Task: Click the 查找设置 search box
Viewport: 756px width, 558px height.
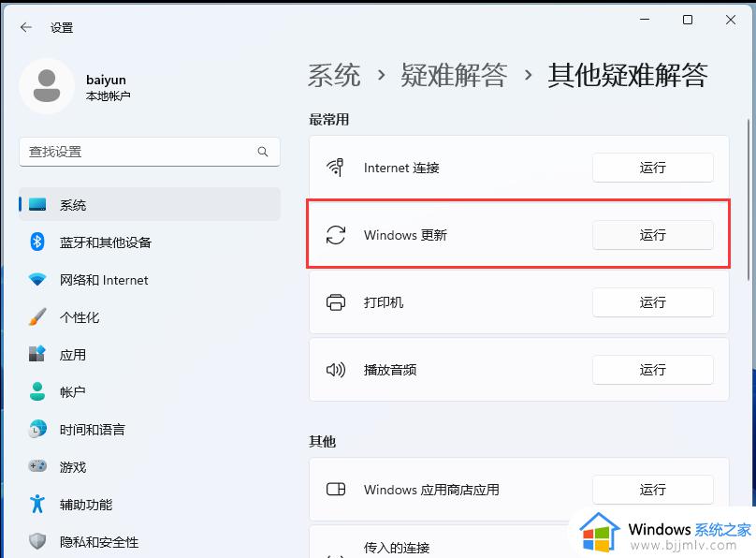Action: (150, 152)
